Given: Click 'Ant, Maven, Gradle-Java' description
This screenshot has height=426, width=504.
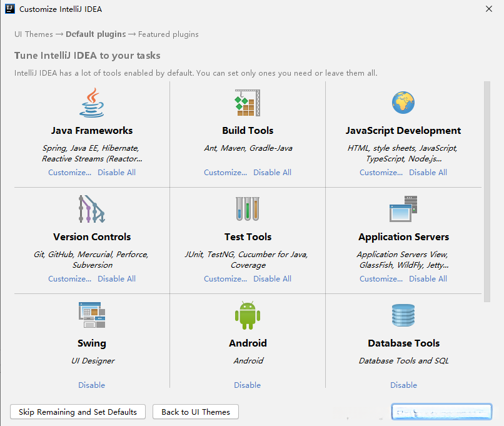Looking at the screenshot, I should [x=248, y=148].
